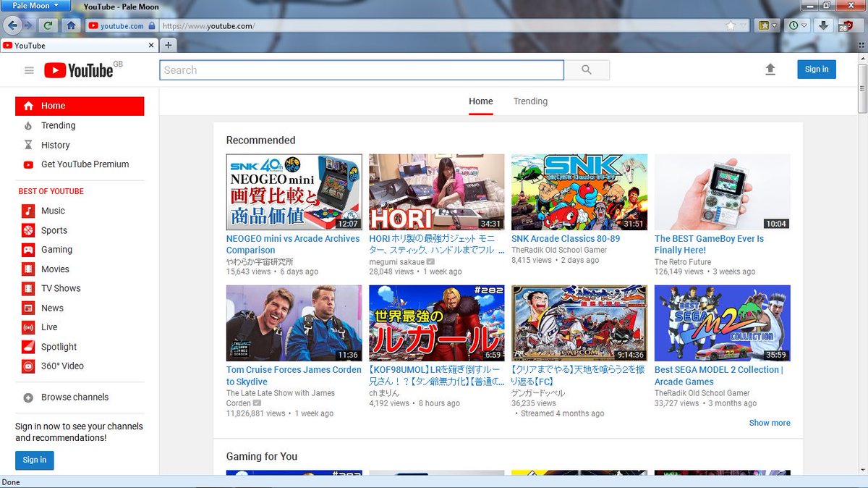Open Best SEGA MODEL 2 Collection thumbnail
This screenshot has width=868, height=488.
click(x=723, y=323)
